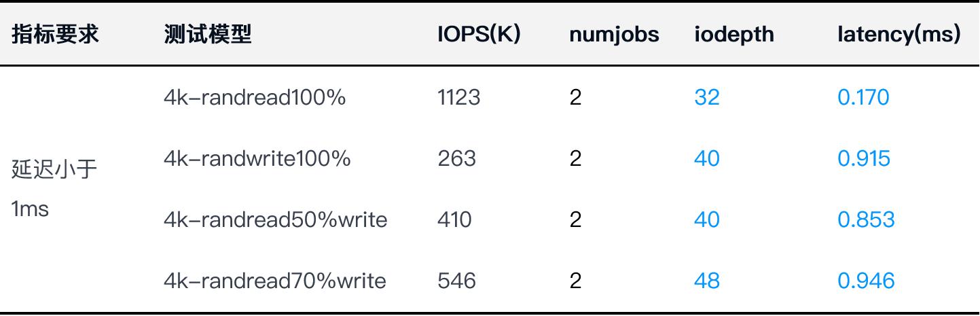Viewport: 980px width, 316px height.
Task: Open the blue latency value 0.170
Action: pyautogui.click(x=863, y=98)
